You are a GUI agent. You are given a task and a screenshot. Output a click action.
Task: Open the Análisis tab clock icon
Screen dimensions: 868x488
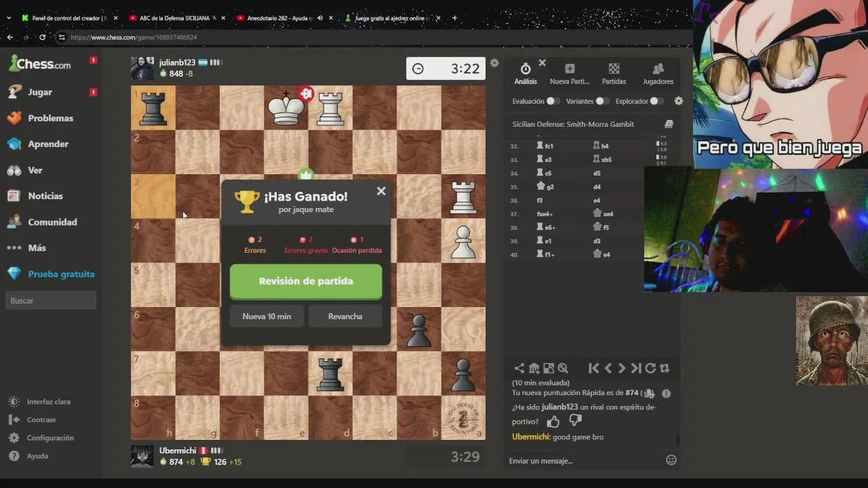tap(526, 70)
